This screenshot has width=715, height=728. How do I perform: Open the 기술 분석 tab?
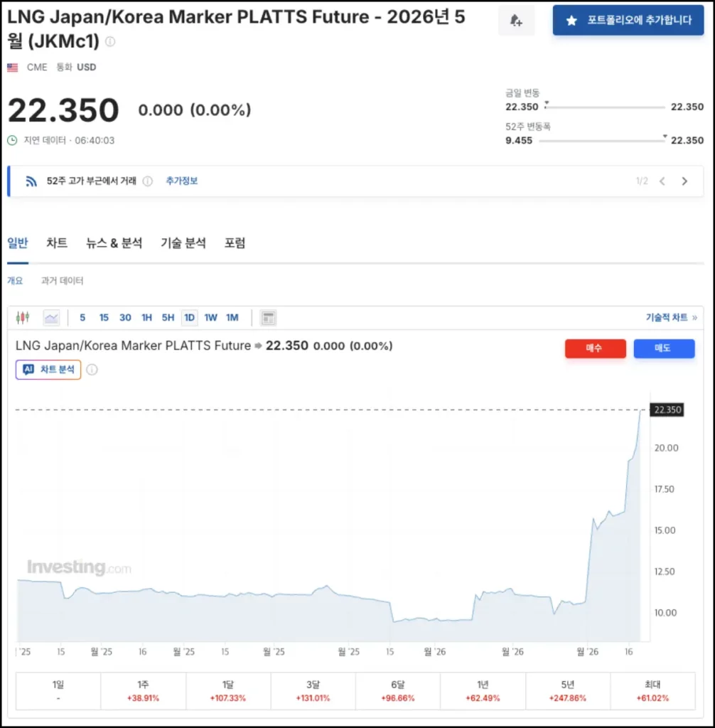tap(183, 243)
